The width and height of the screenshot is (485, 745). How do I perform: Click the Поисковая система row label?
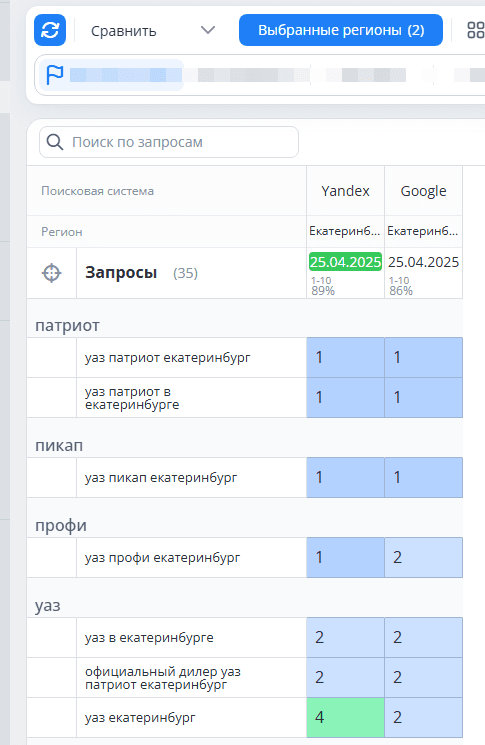(97, 191)
